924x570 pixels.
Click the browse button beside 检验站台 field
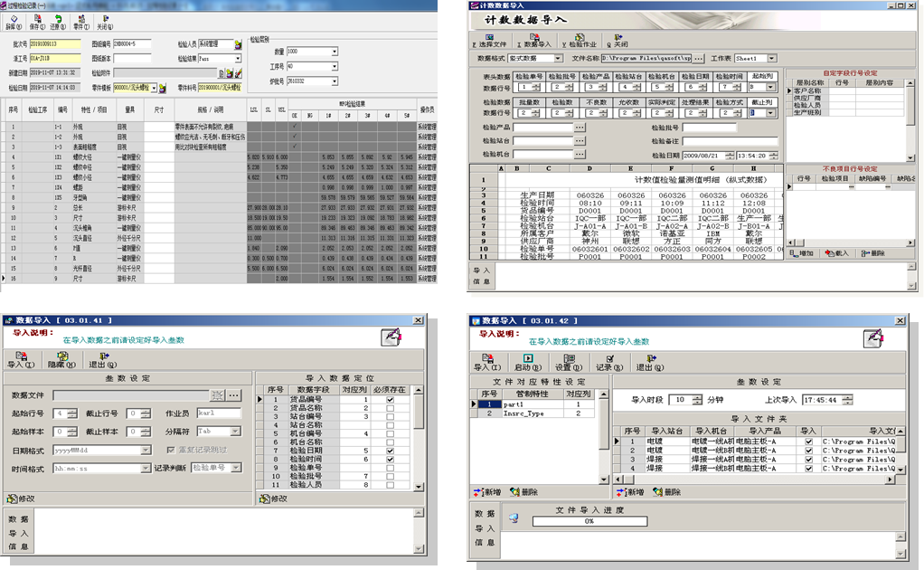580,141
